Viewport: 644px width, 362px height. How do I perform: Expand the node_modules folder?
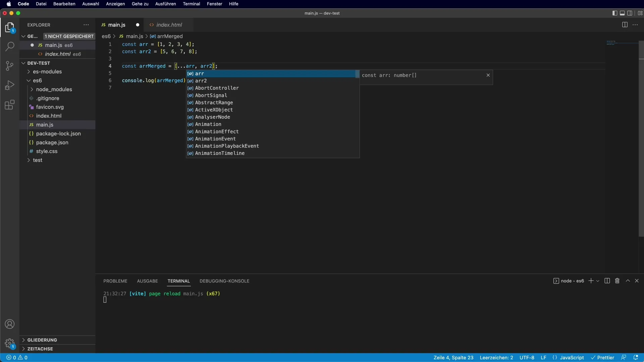click(54, 89)
